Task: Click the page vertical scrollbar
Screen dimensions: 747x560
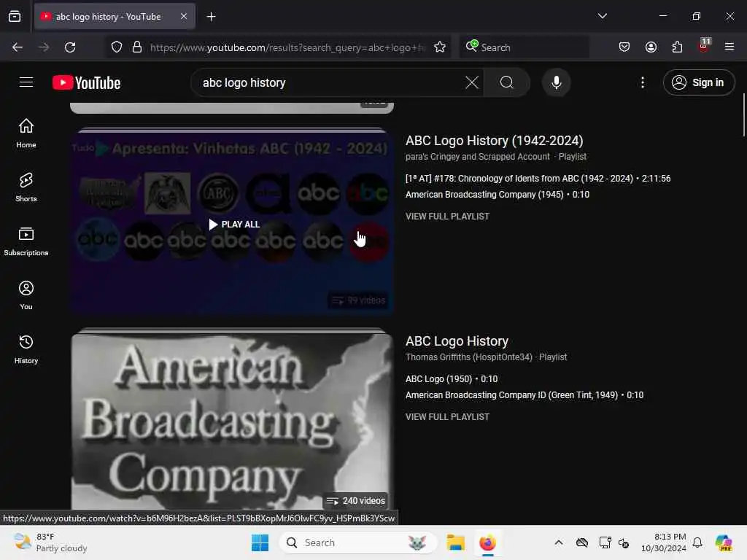Action: pyautogui.click(x=743, y=114)
